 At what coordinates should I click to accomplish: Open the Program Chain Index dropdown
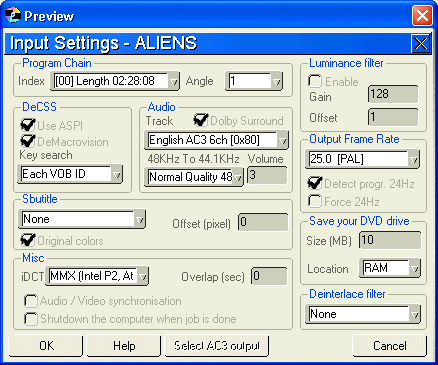point(115,81)
